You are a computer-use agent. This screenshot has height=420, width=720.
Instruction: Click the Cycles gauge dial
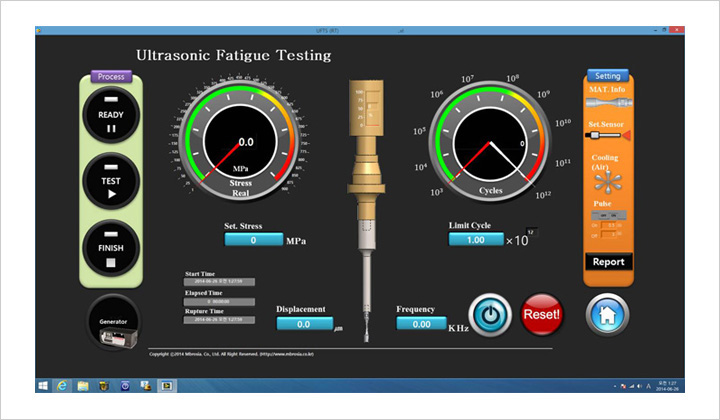(x=490, y=142)
